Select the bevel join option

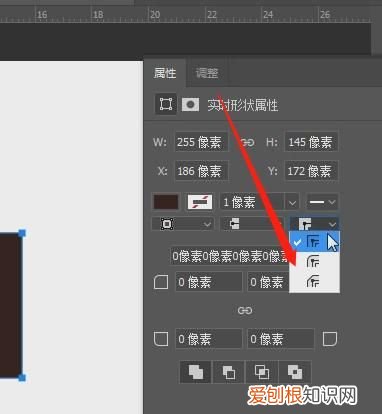click(x=314, y=281)
